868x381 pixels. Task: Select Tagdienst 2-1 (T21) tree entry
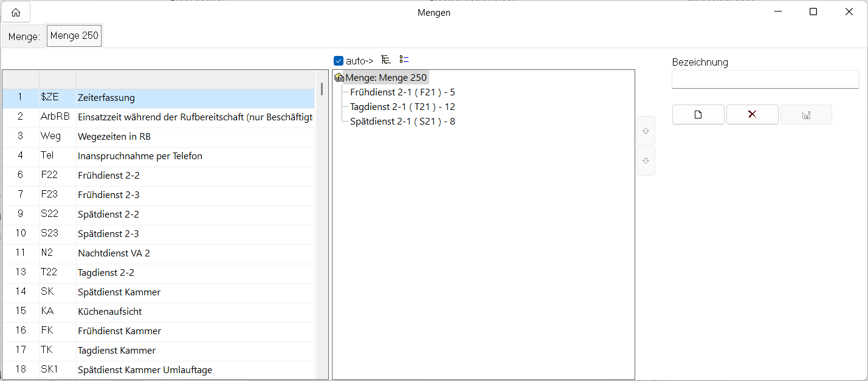pos(402,107)
